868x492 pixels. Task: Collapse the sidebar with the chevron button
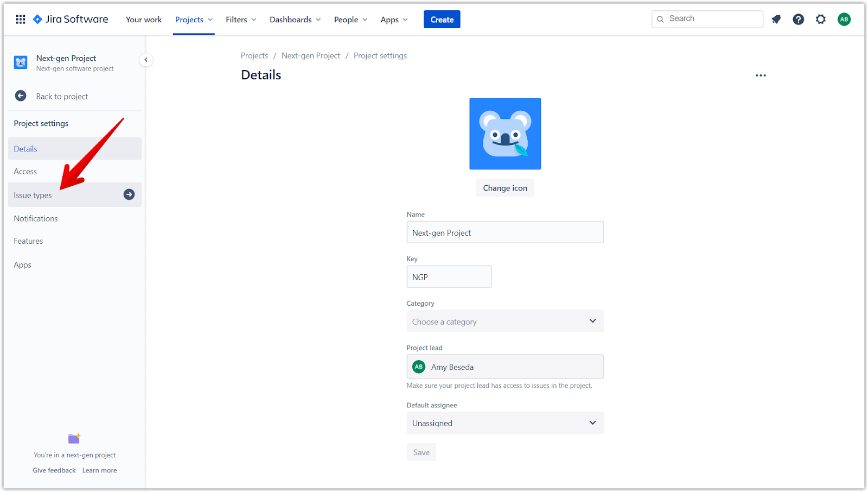click(146, 60)
